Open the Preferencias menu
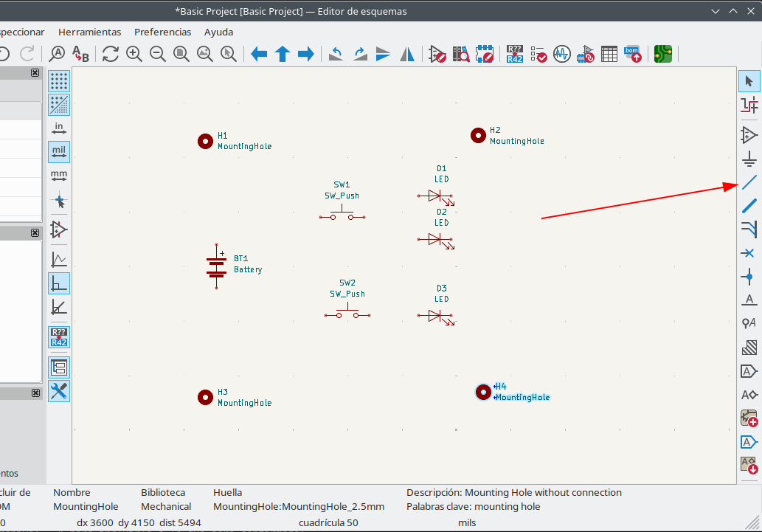This screenshot has height=532, width=762. pyautogui.click(x=162, y=32)
